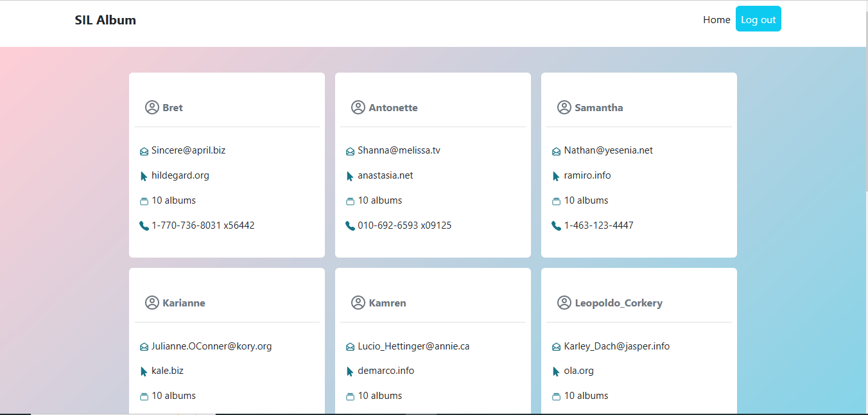Click the albums icon in Antonette's card
Viewport: 868px width, 415px height.
[x=350, y=201]
